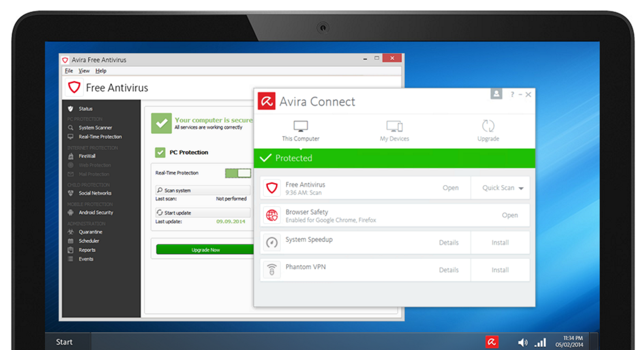
Task: Click the Avira tray icon in taskbar
Action: pos(492,342)
